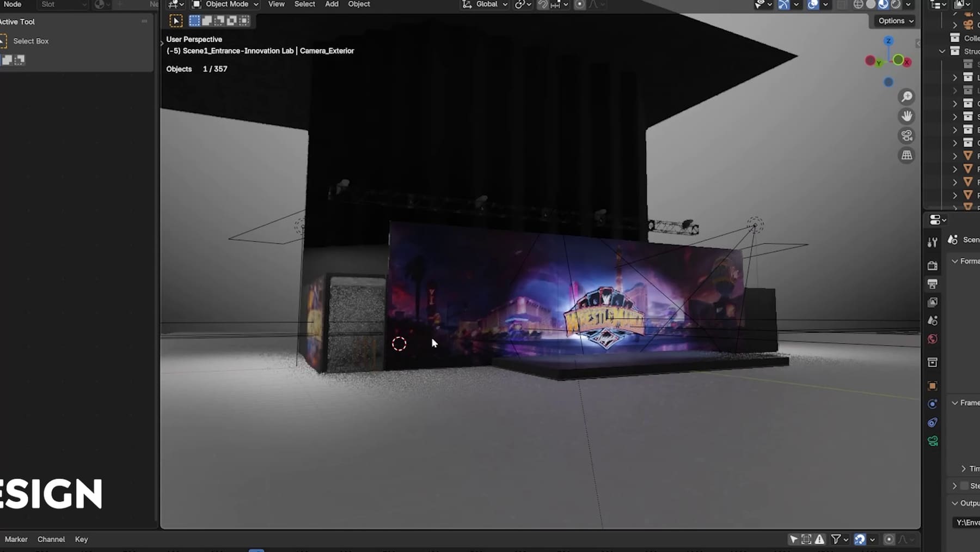Viewport: 980px width, 552px height.
Task: Toggle proportional editing in viewport header
Action: tap(580, 4)
